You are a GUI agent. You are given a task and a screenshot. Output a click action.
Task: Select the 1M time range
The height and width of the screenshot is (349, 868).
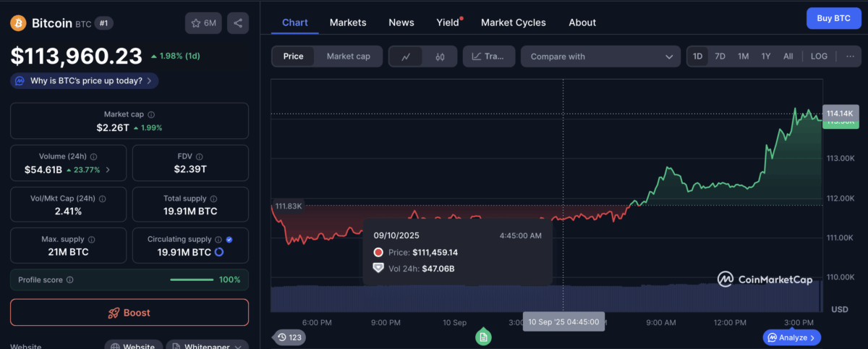pyautogui.click(x=743, y=56)
